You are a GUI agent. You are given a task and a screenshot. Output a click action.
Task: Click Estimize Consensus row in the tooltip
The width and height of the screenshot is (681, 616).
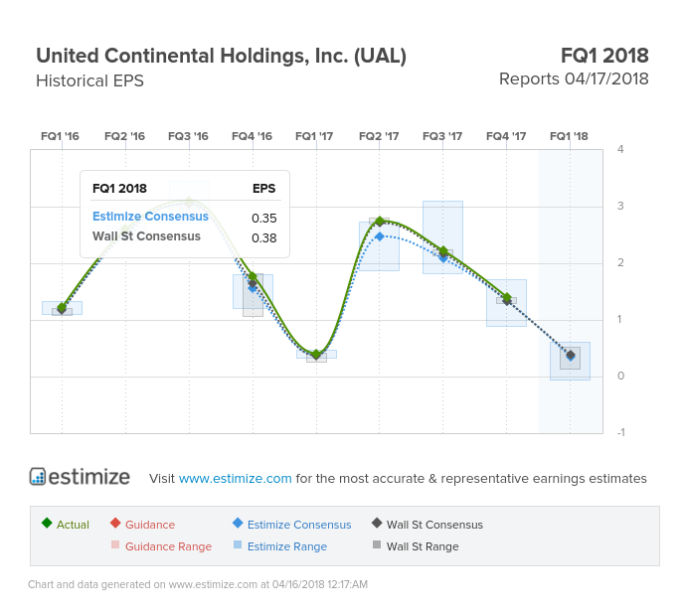click(x=185, y=217)
